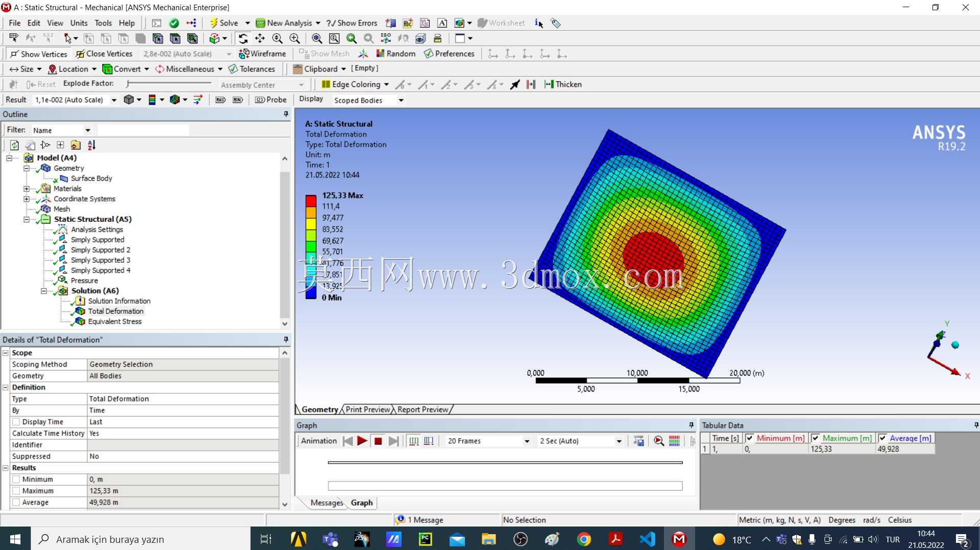
Task: Open the result scale dropdown
Action: pos(114,100)
